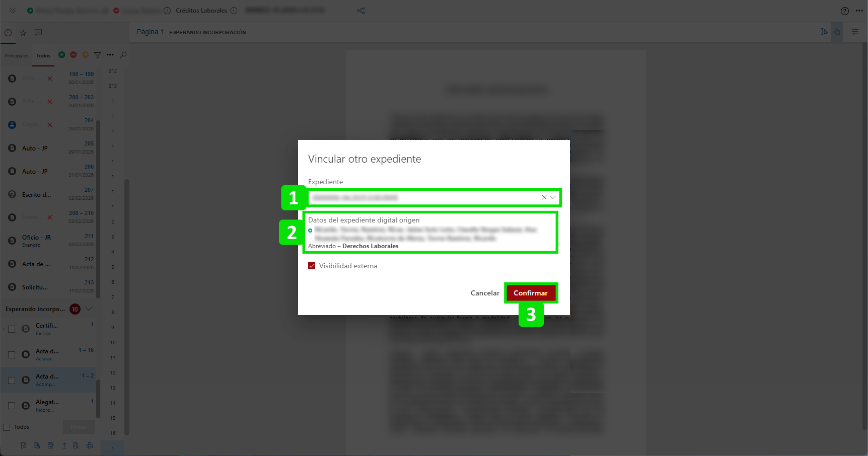Clear the Expediente field with the X icon

[x=544, y=197]
